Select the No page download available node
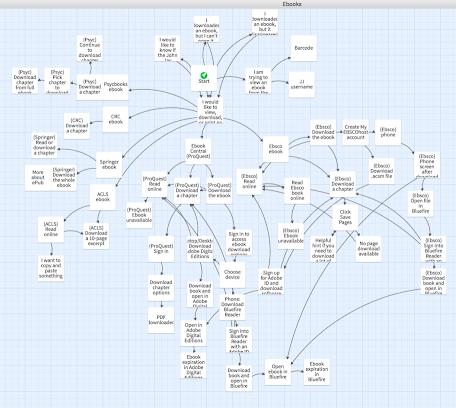The width and height of the screenshot is (456, 408). click(x=369, y=249)
